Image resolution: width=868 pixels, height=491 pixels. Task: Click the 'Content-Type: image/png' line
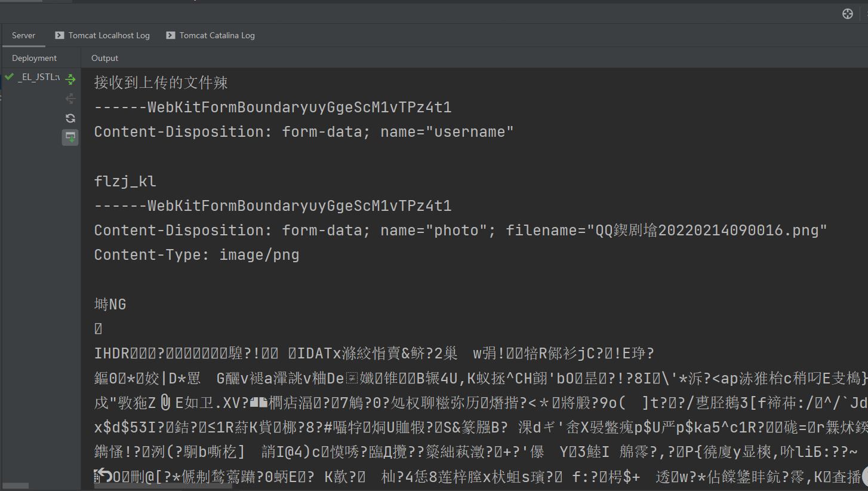pyautogui.click(x=197, y=255)
